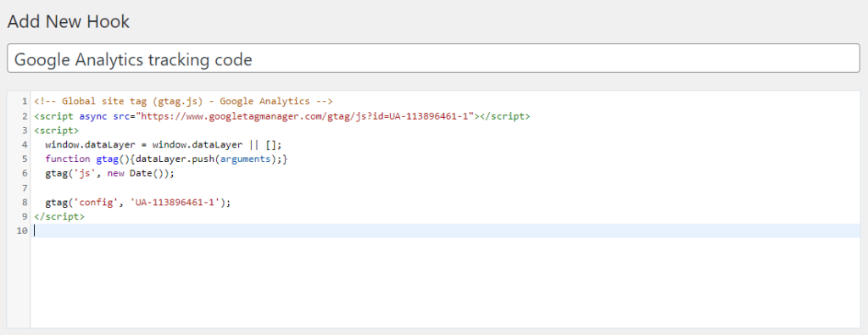Click the hook title input field
Screen dimensions: 868x335
[x=433, y=59]
